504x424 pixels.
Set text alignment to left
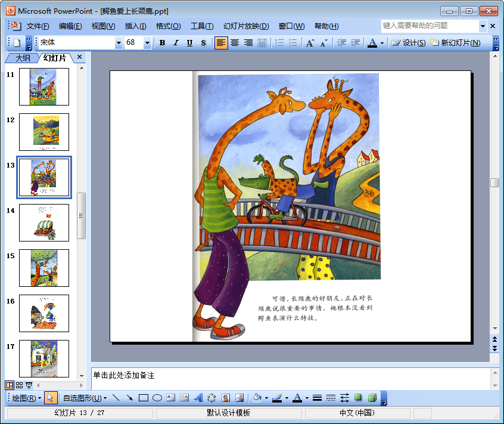(221, 43)
